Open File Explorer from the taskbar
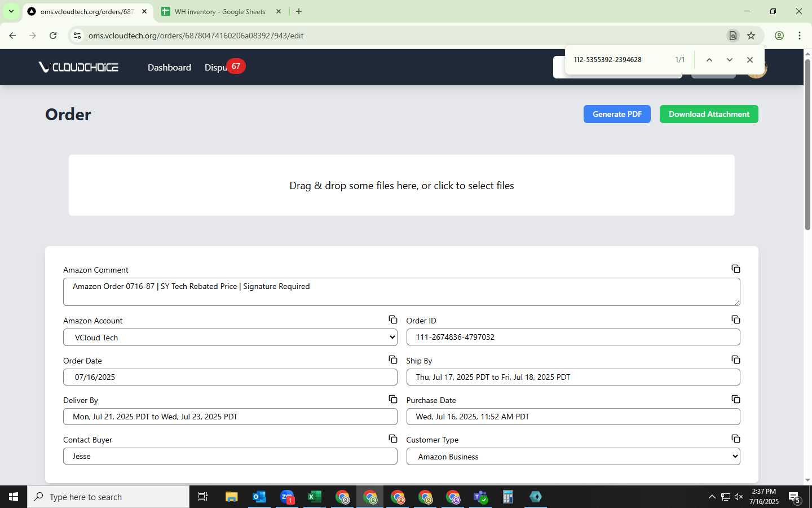Viewport: 812px width, 508px height. 232,497
